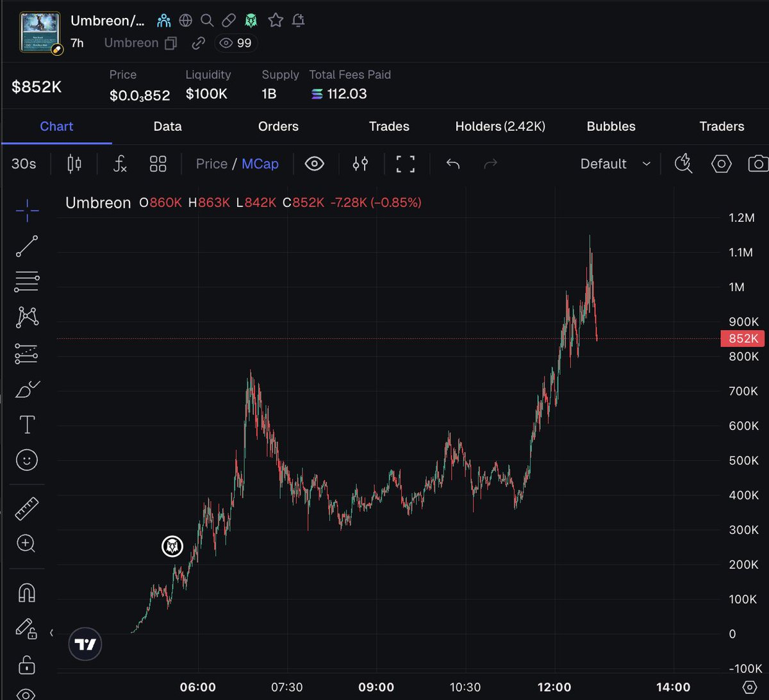
Task: Open the Holders (2.42K) tab
Action: [x=500, y=126]
